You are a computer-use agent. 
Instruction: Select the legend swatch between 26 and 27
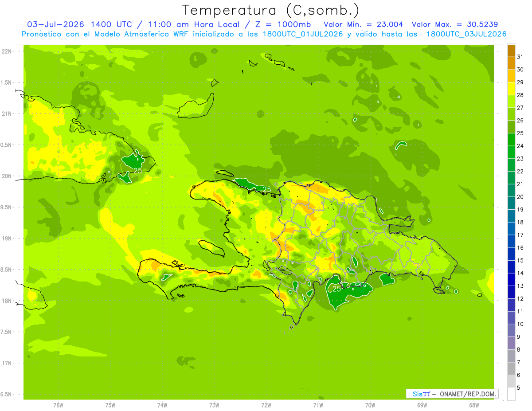click(511, 114)
